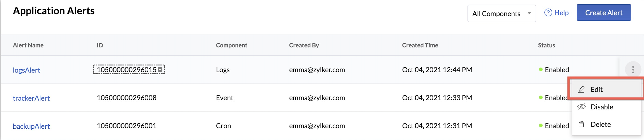Open the logsAlert alert link

pyautogui.click(x=26, y=70)
